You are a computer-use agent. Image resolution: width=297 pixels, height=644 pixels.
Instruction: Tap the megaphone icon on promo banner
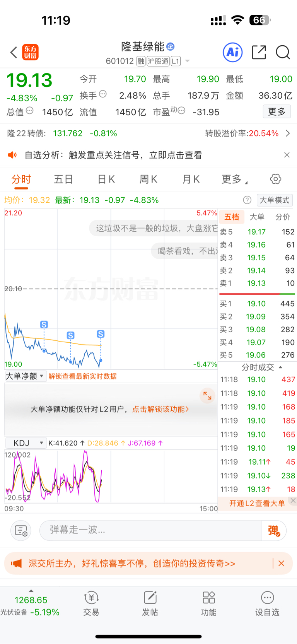click(x=17, y=564)
